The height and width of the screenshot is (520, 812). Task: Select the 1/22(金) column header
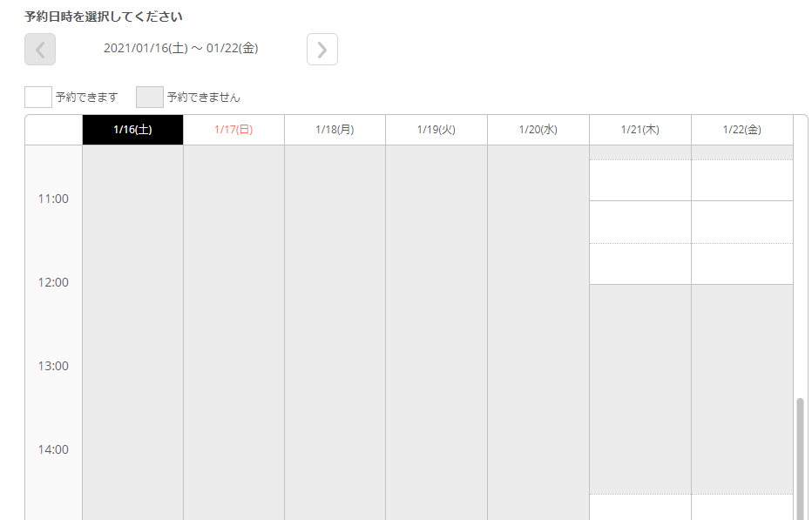[x=742, y=130]
